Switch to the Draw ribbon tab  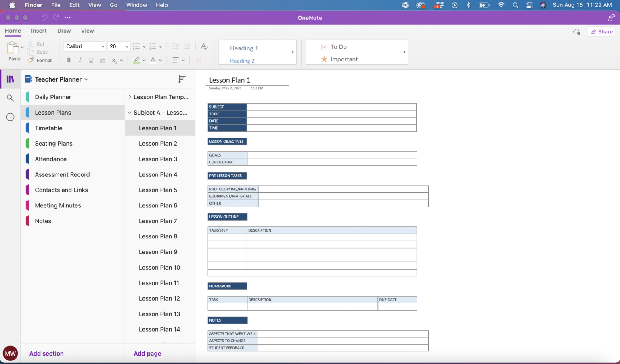64,31
